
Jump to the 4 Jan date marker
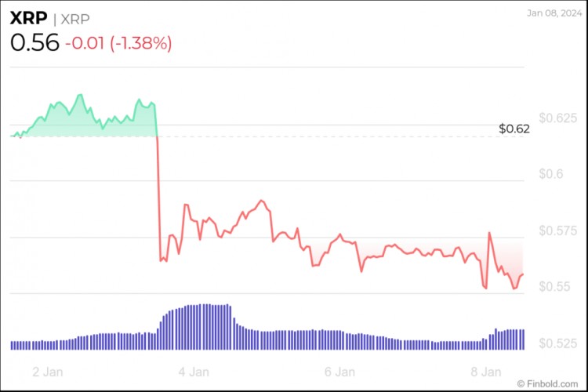[x=193, y=371]
